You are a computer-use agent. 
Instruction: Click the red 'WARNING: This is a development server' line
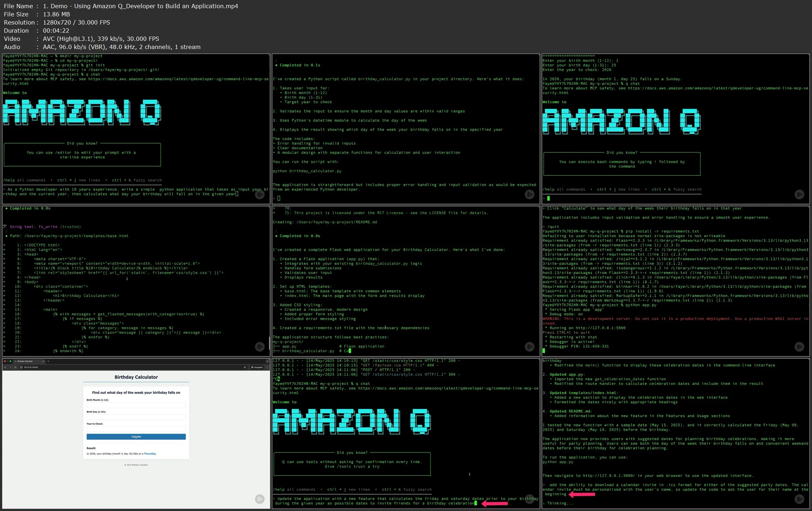[x=675, y=321]
